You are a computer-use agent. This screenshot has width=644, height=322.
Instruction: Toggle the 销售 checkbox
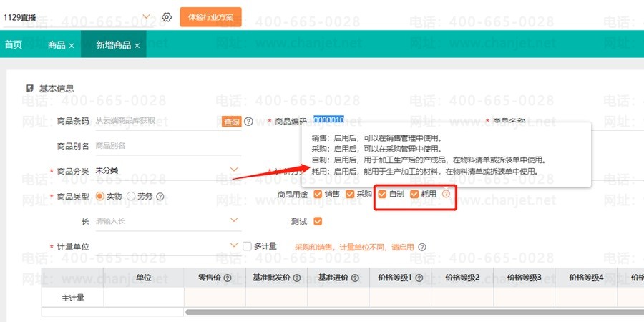(x=318, y=194)
